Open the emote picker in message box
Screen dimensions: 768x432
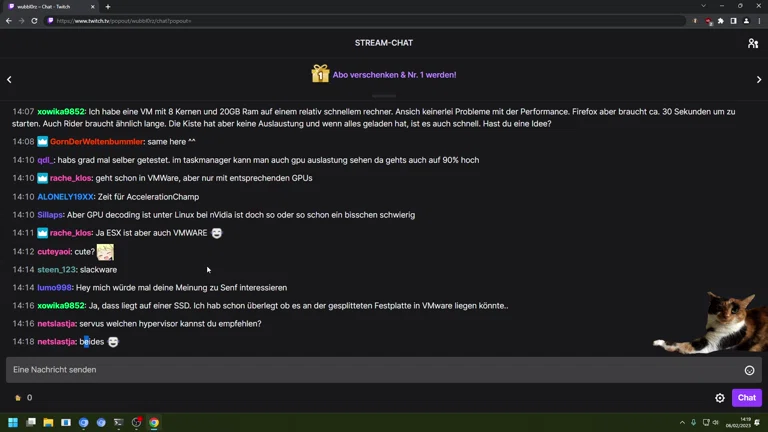point(749,370)
